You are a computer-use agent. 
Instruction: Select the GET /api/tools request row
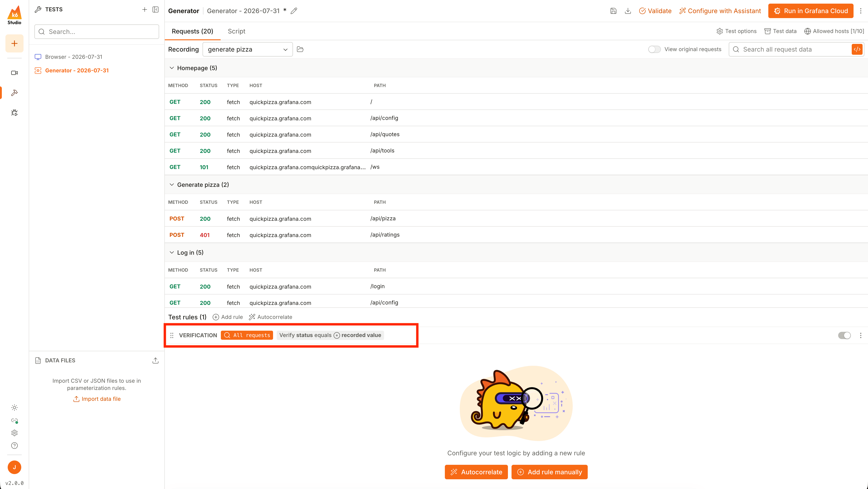(x=516, y=151)
